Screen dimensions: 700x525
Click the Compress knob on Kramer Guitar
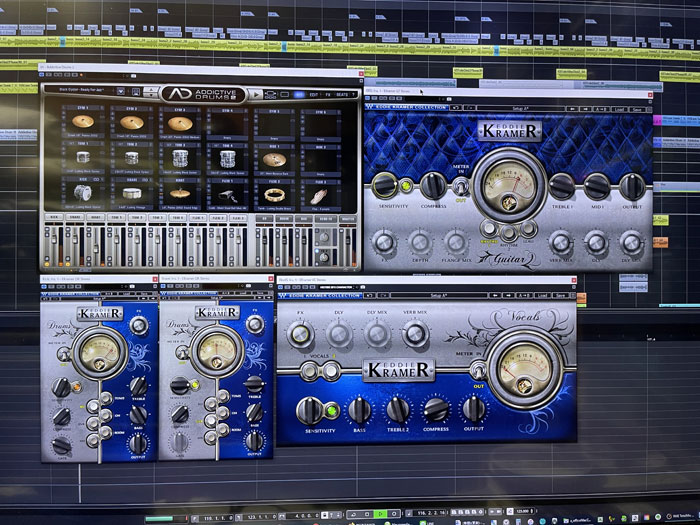pyautogui.click(x=433, y=185)
